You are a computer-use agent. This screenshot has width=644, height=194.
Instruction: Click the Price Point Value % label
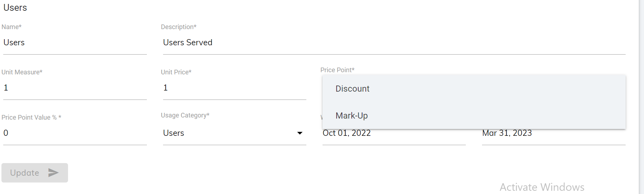[31, 117]
